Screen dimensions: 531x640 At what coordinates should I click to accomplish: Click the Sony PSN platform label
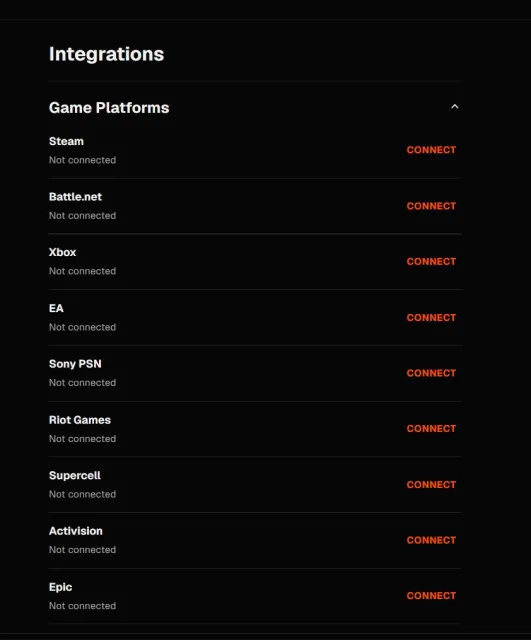[75, 364]
